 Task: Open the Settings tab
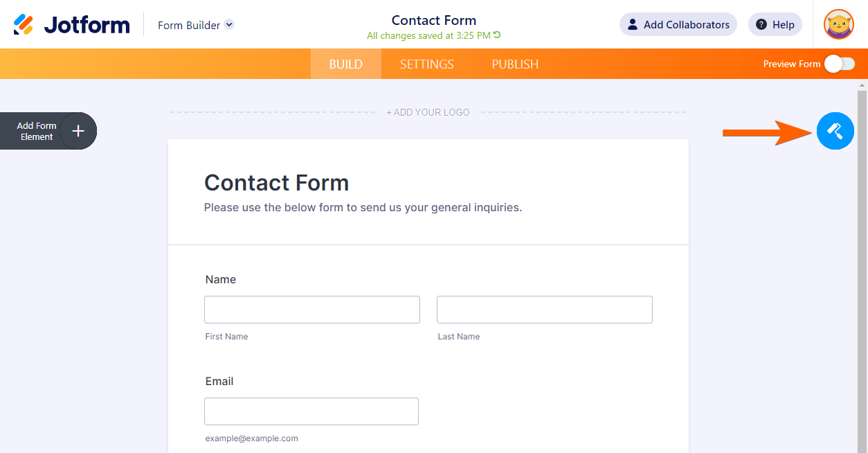(426, 64)
